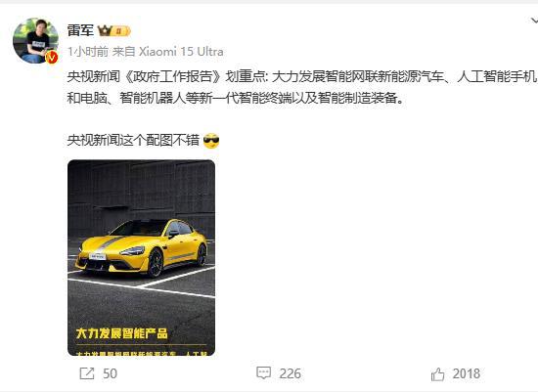Click the second line of post text
Viewport: 538px width, 392px height.
pos(236,98)
